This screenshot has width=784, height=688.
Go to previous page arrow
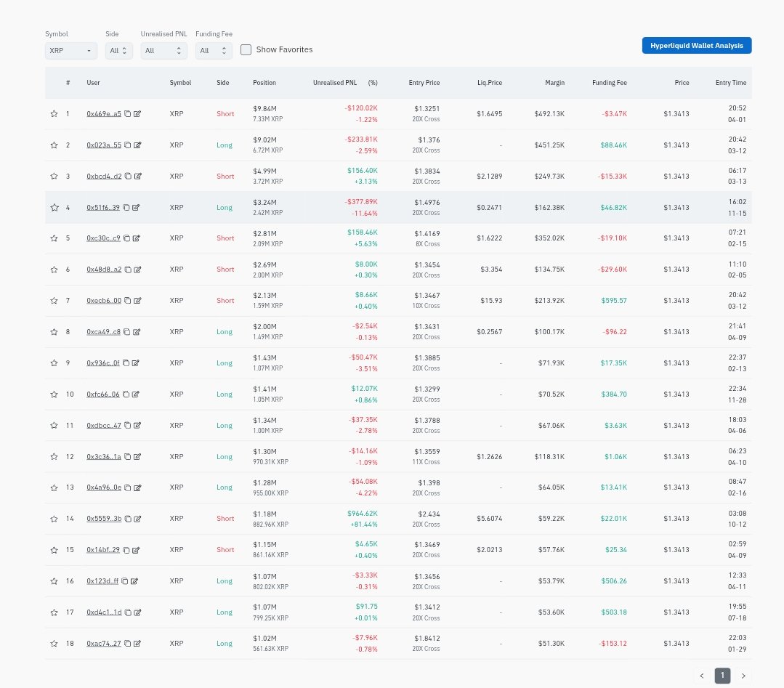pyautogui.click(x=702, y=676)
